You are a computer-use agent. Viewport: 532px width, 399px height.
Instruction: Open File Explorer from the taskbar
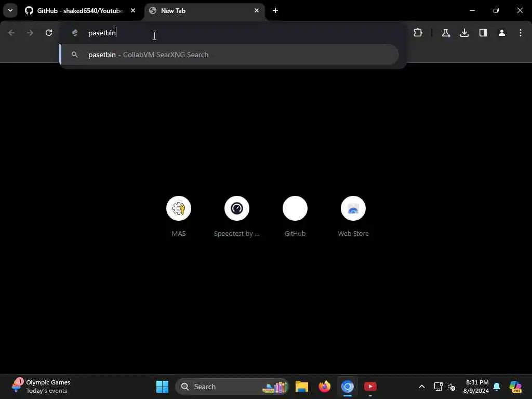[x=302, y=387]
